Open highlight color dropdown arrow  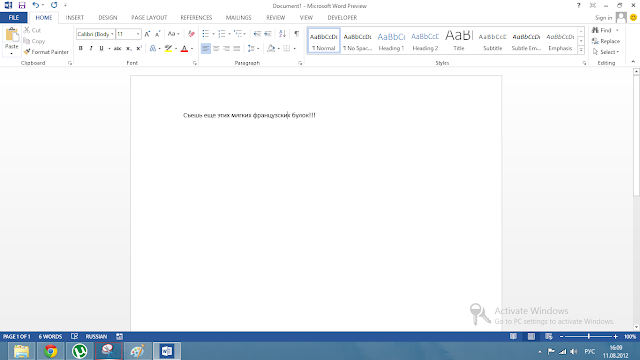[x=176, y=49]
